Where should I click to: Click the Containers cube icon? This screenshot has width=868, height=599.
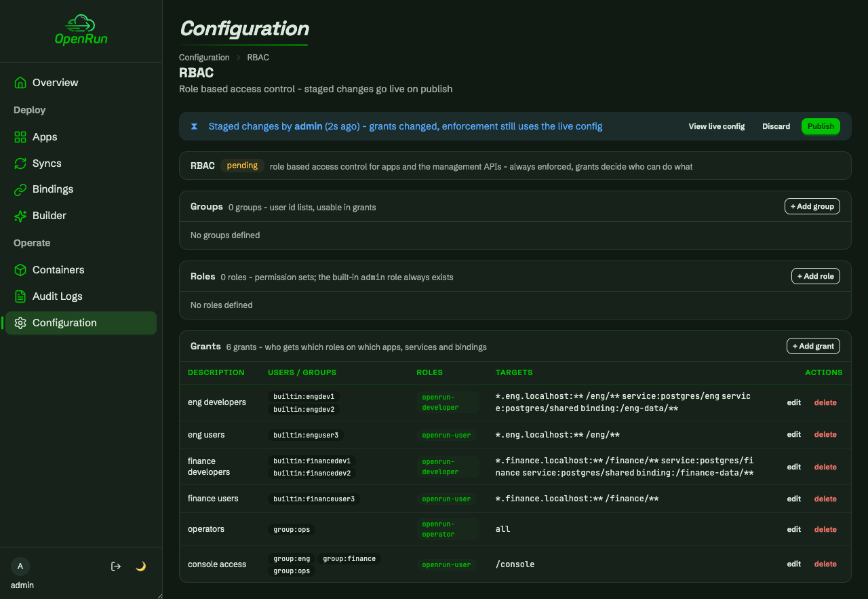pyautogui.click(x=20, y=270)
